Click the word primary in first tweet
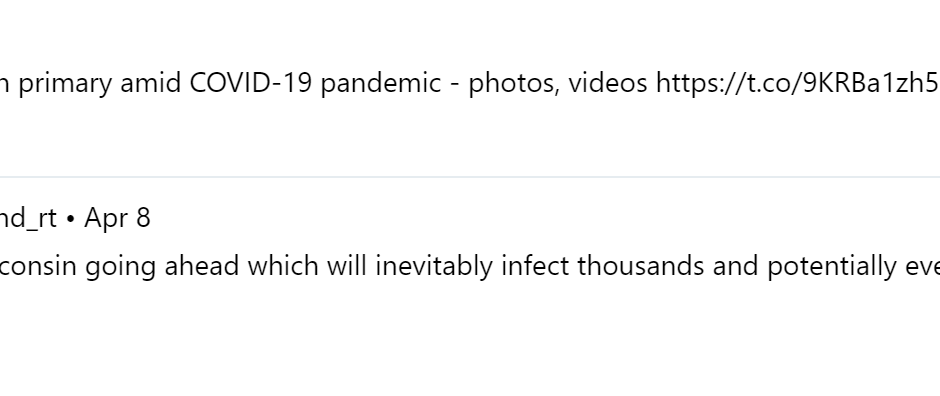 pyautogui.click(x=65, y=84)
